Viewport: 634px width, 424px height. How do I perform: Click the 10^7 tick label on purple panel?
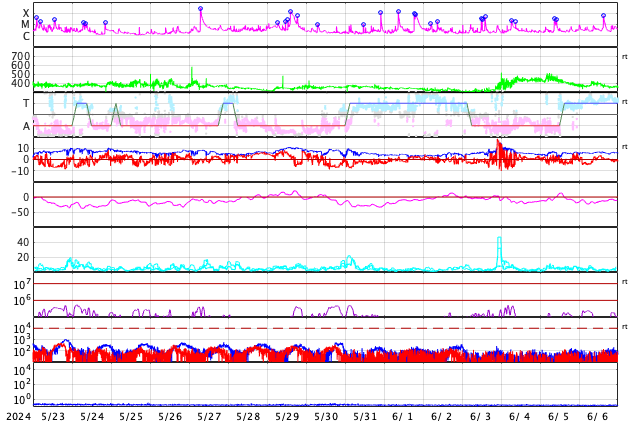22,284
